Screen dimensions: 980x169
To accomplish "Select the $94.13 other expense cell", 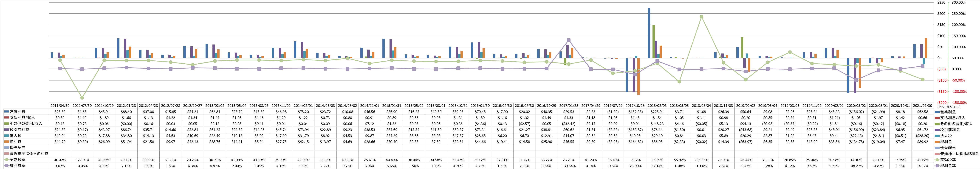I will coord(746,124).
